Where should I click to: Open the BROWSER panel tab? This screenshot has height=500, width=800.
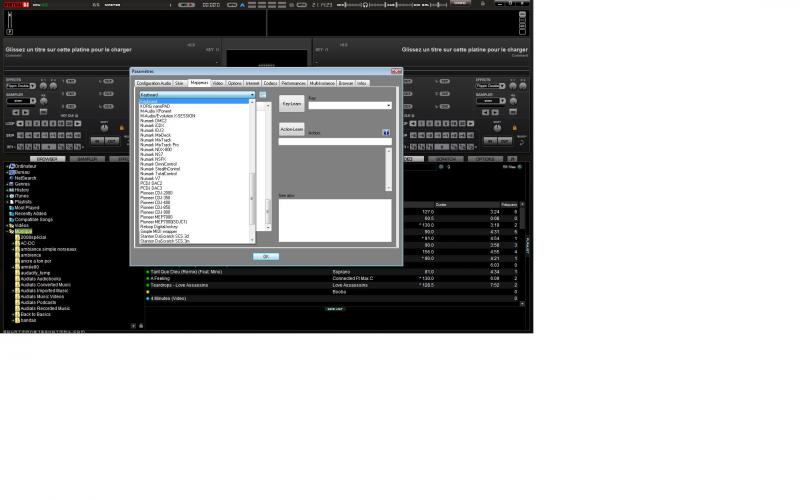[47, 159]
